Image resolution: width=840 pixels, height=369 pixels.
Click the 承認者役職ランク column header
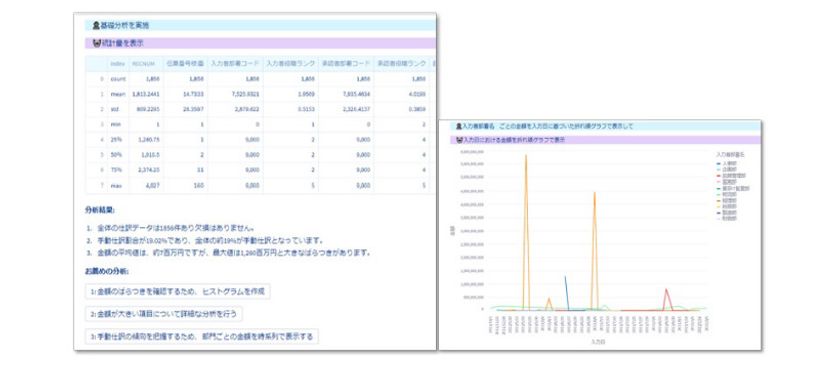(x=402, y=64)
